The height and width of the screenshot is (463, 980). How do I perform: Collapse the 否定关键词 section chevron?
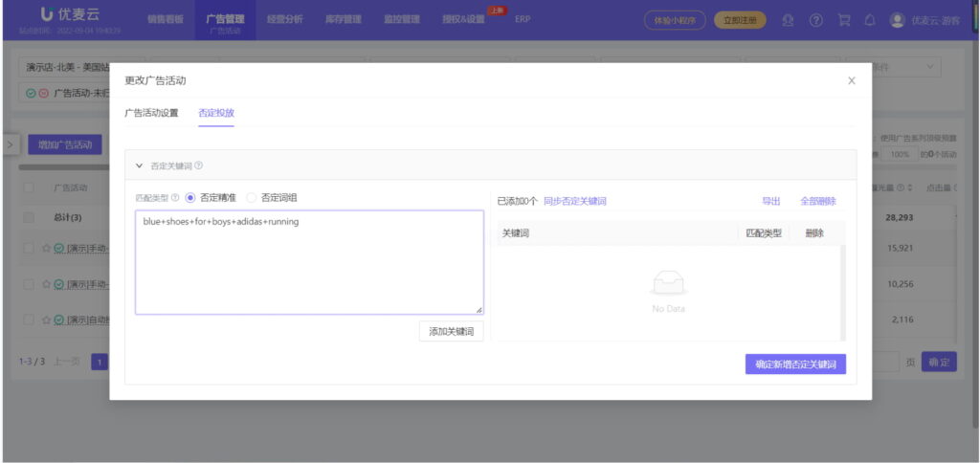[139, 165]
